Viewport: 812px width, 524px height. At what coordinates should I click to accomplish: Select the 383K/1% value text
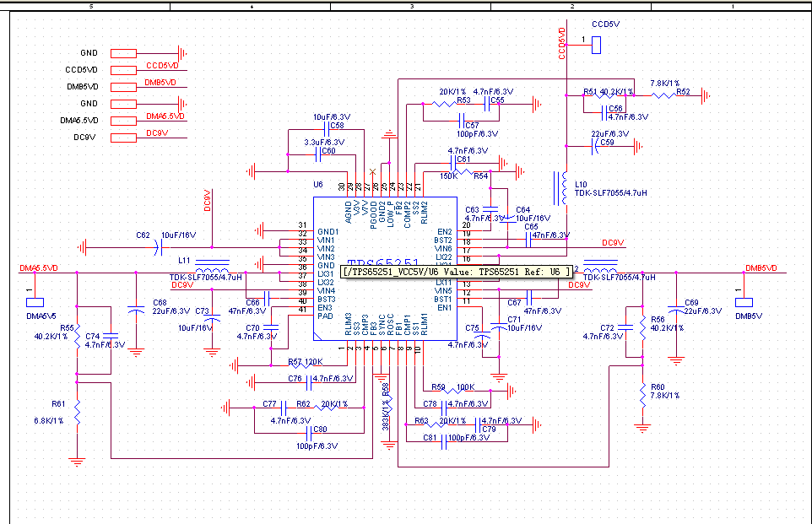click(385, 416)
